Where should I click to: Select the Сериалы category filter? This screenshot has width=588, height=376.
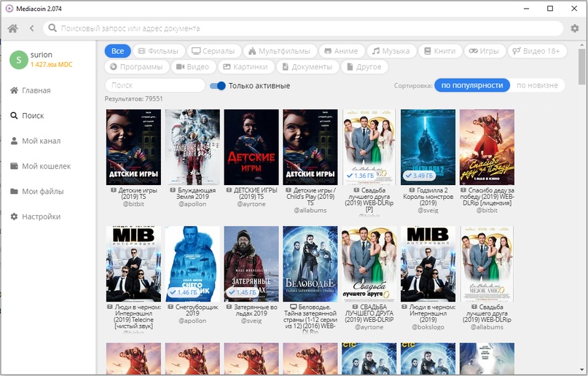point(213,51)
